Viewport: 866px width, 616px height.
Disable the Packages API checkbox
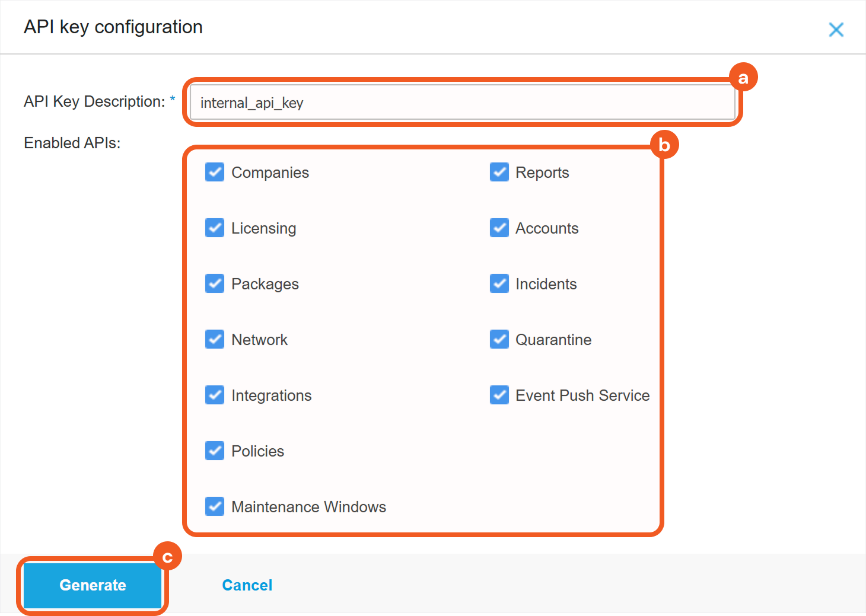pos(215,284)
